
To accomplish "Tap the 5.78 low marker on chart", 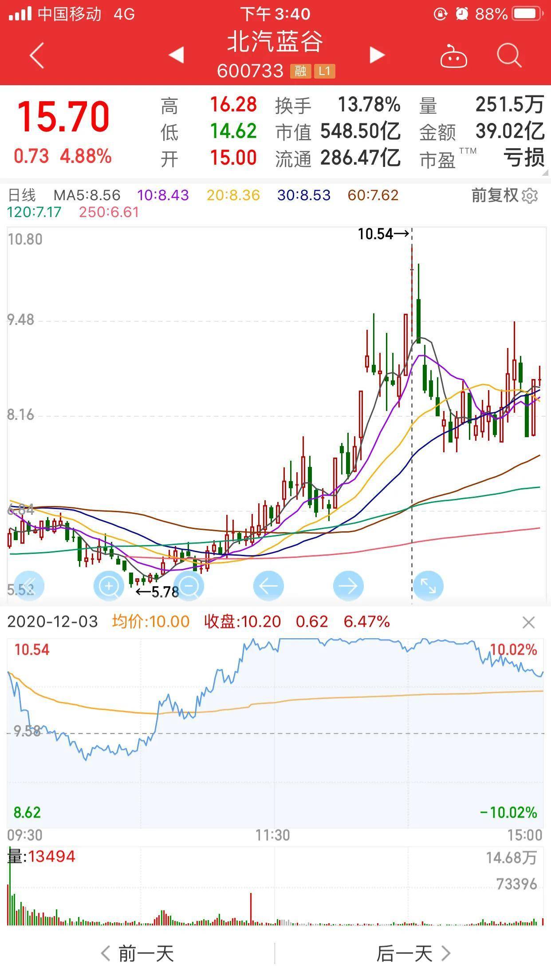I will pos(157,592).
